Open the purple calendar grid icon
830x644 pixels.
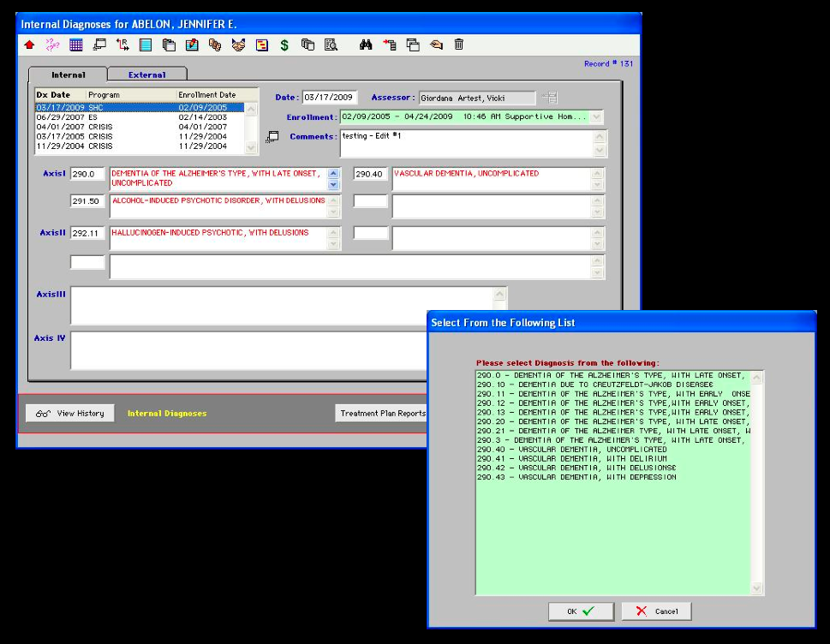tap(75, 45)
